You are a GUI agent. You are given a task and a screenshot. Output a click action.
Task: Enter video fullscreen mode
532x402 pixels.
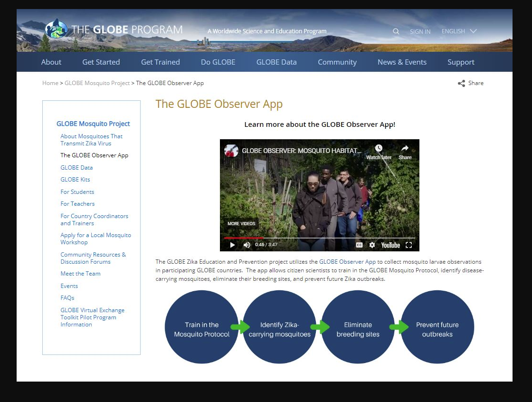click(409, 245)
